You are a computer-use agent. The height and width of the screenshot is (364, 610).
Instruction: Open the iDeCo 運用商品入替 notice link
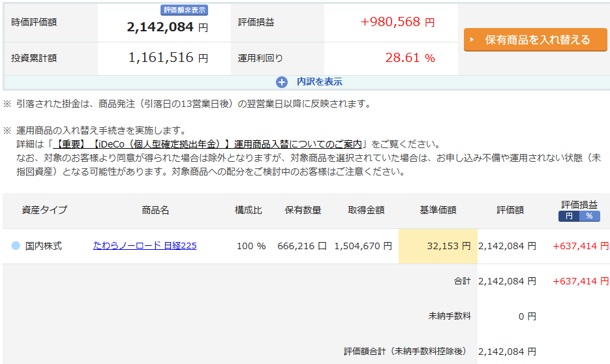point(208,144)
